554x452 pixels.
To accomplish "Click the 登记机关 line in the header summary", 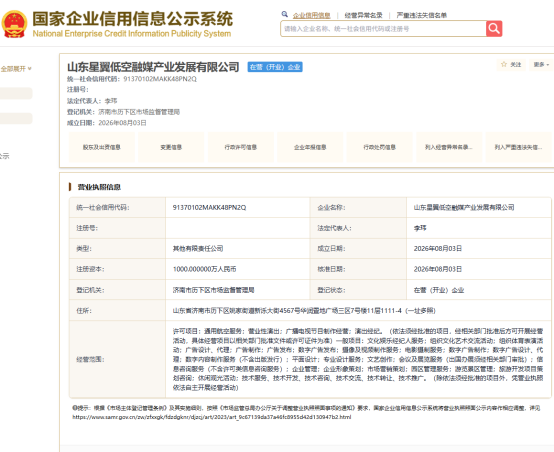I will [x=123, y=112].
